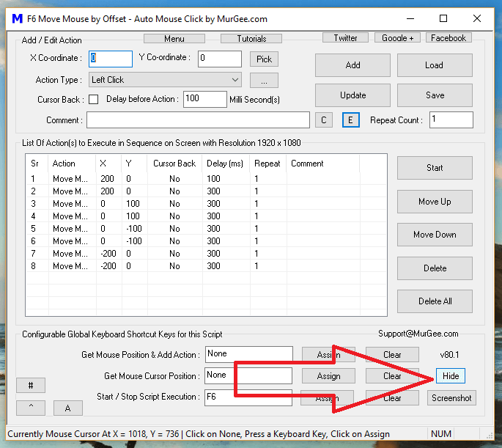Open the Menu button
The height and width of the screenshot is (448, 502).
click(x=174, y=39)
